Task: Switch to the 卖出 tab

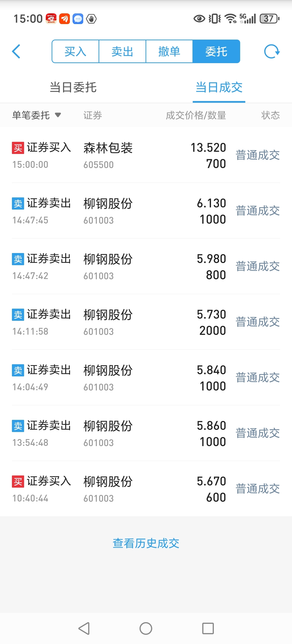Action: pyautogui.click(x=122, y=51)
